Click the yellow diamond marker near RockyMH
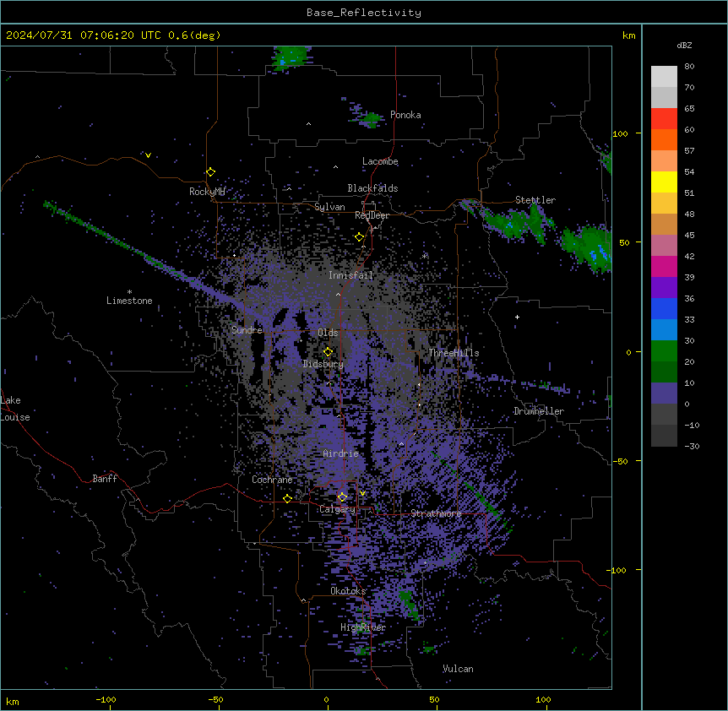This screenshot has height=711, width=728. coord(210,171)
